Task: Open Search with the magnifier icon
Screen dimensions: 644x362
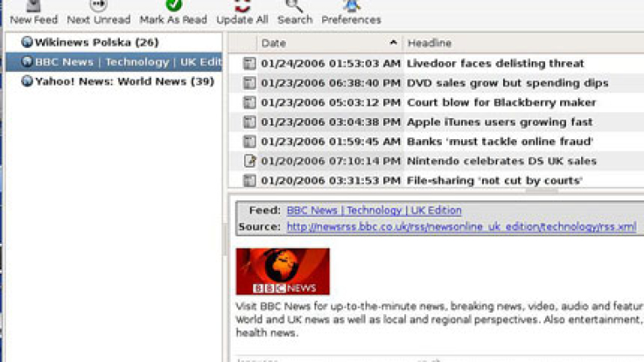Action: (294, 13)
